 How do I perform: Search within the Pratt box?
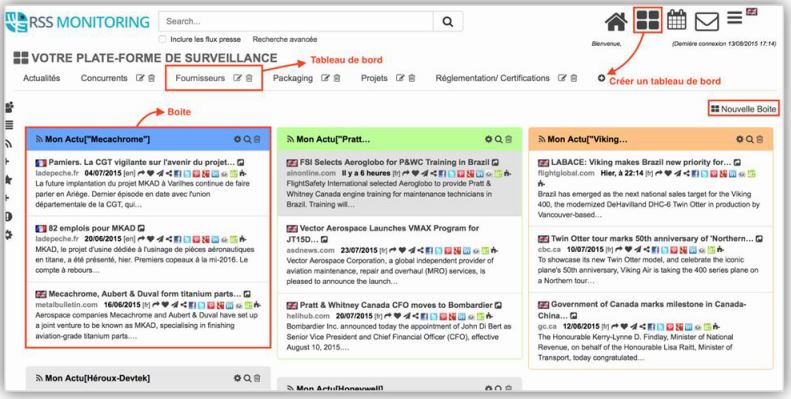pos(498,139)
